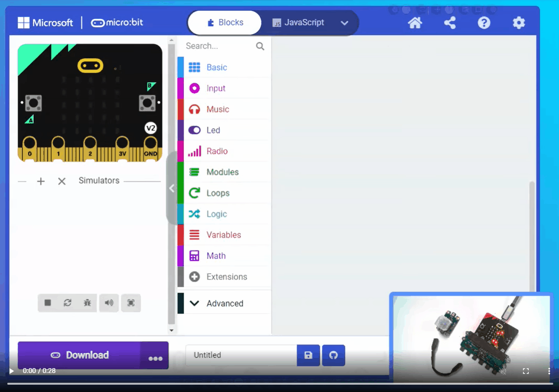
Task: Click the micro:bit hardware thumbnail image
Action: pyautogui.click(x=472, y=337)
